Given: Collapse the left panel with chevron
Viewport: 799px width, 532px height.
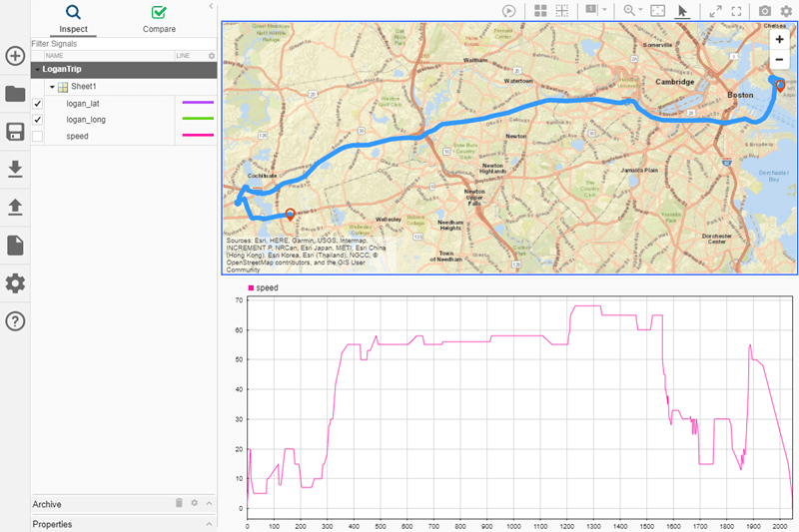Looking at the screenshot, I should [x=211, y=6].
